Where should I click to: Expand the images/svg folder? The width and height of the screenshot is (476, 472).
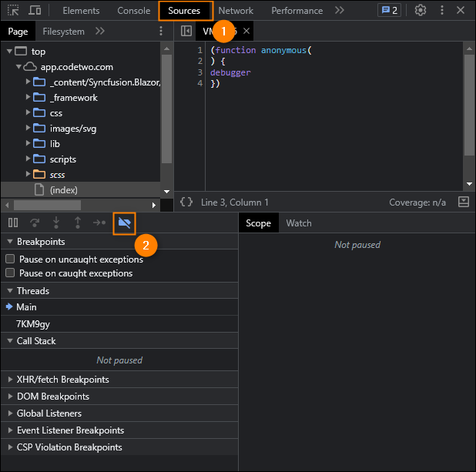(x=28, y=128)
